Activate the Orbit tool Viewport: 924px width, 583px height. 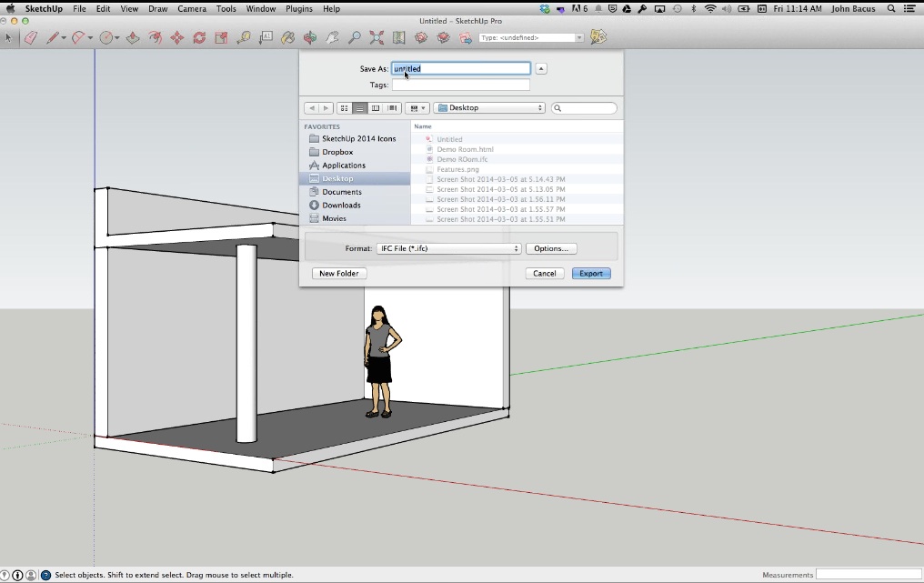[x=310, y=37]
